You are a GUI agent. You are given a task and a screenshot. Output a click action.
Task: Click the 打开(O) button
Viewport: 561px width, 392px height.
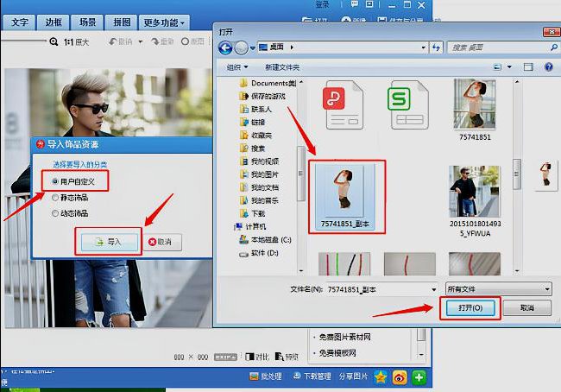tap(470, 308)
